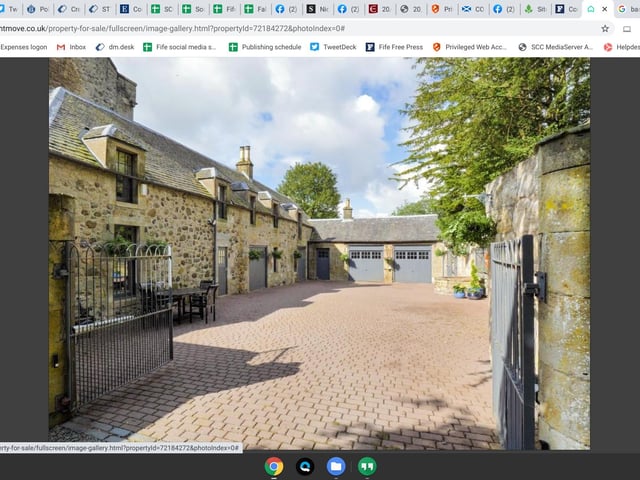Switch to the 'Cn' tab
The image size is (640, 480).
tap(69, 9)
